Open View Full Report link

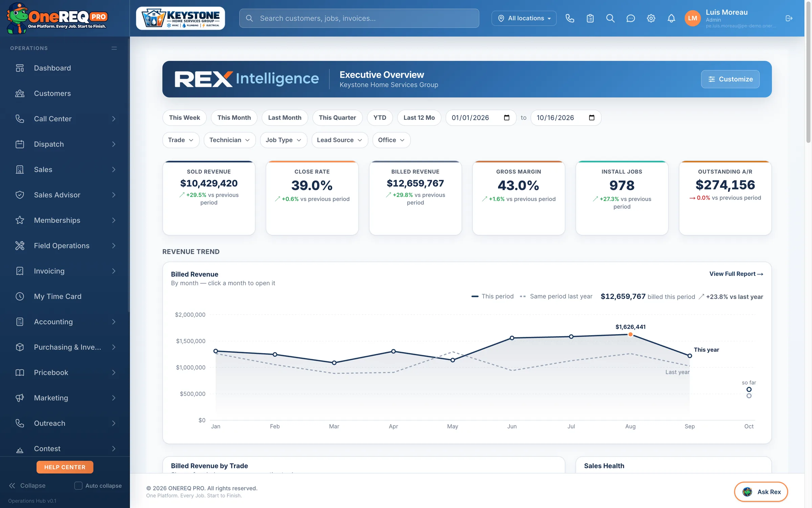(x=736, y=274)
